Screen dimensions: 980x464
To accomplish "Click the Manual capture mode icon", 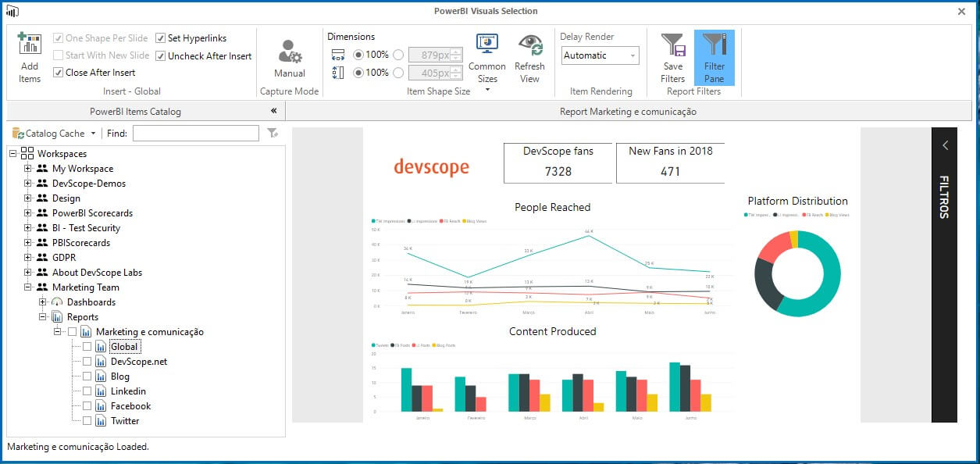I will pyautogui.click(x=289, y=53).
